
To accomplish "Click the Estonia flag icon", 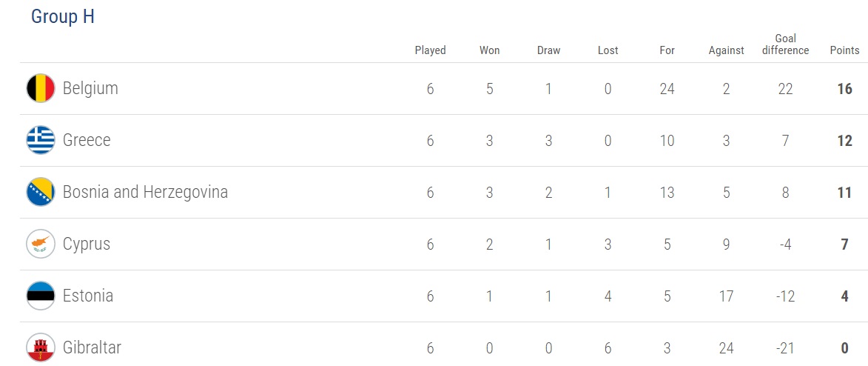I will (x=41, y=296).
